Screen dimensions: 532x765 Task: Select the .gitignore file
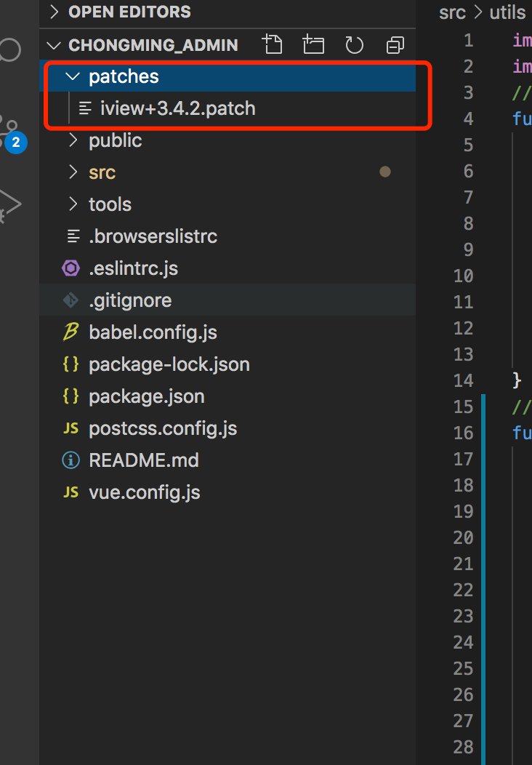tap(130, 300)
